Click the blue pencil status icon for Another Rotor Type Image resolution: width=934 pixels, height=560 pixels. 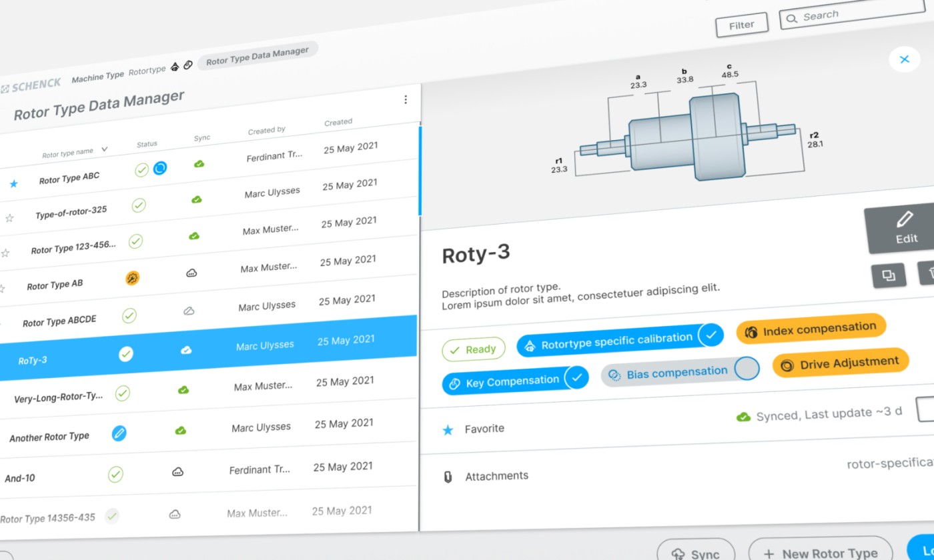click(x=119, y=433)
